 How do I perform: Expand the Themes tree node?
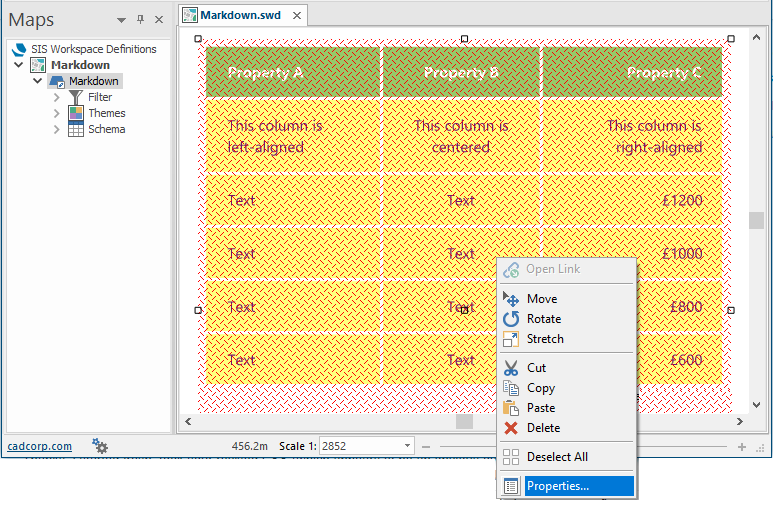57,113
